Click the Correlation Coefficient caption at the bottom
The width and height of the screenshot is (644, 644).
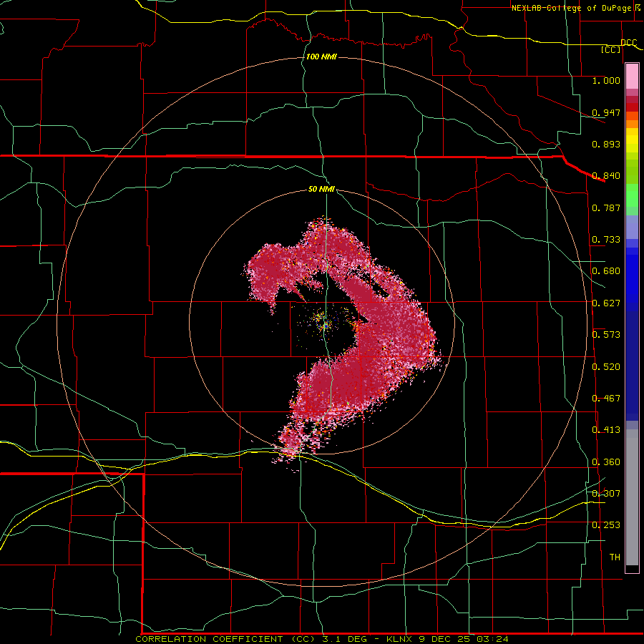pyautogui.click(x=321, y=639)
